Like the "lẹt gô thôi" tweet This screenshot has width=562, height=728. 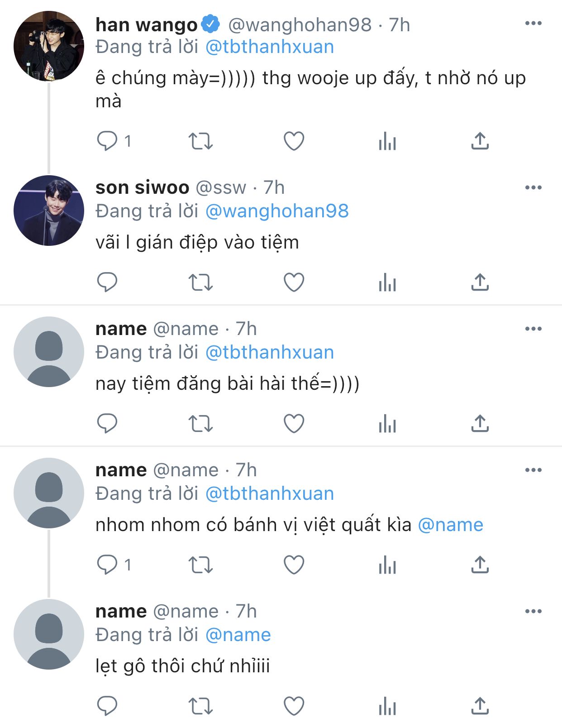294,706
